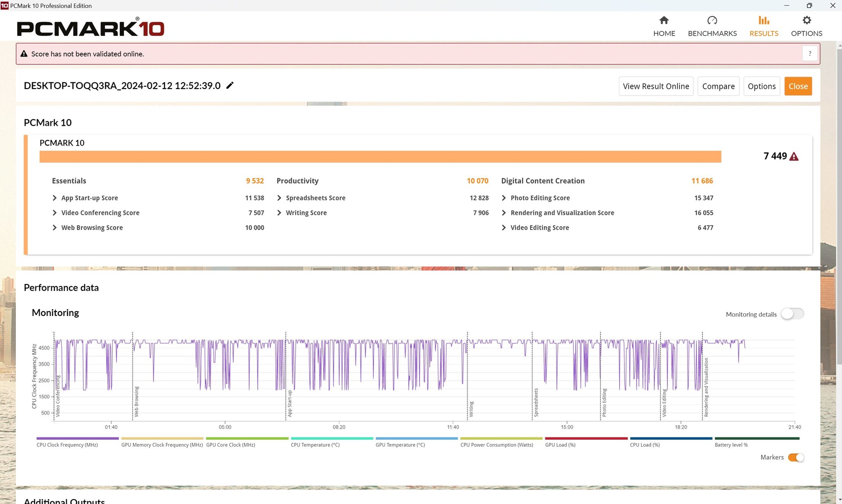Click the question mark help icon
This screenshot has height=504, width=842.
pos(810,53)
